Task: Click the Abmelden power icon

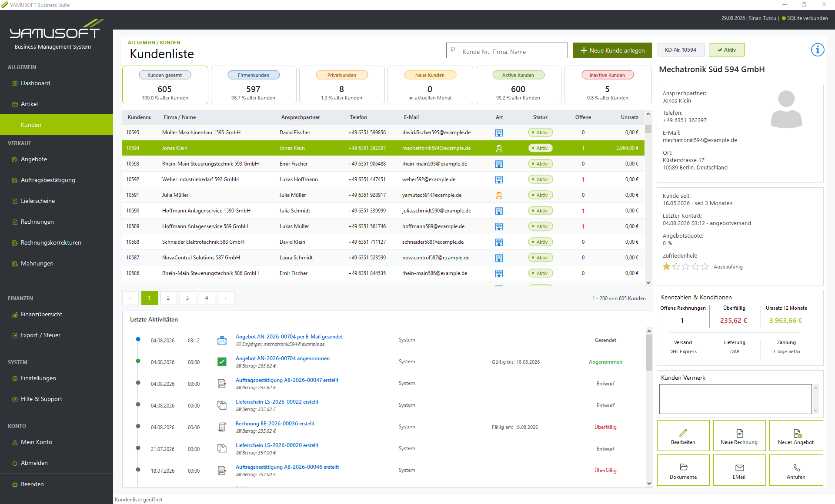Action: [15, 463]
